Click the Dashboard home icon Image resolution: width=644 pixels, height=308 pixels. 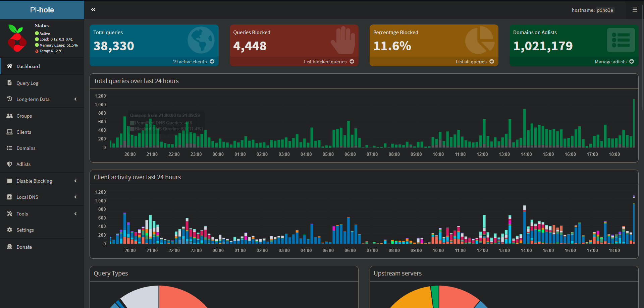[10, 66]
